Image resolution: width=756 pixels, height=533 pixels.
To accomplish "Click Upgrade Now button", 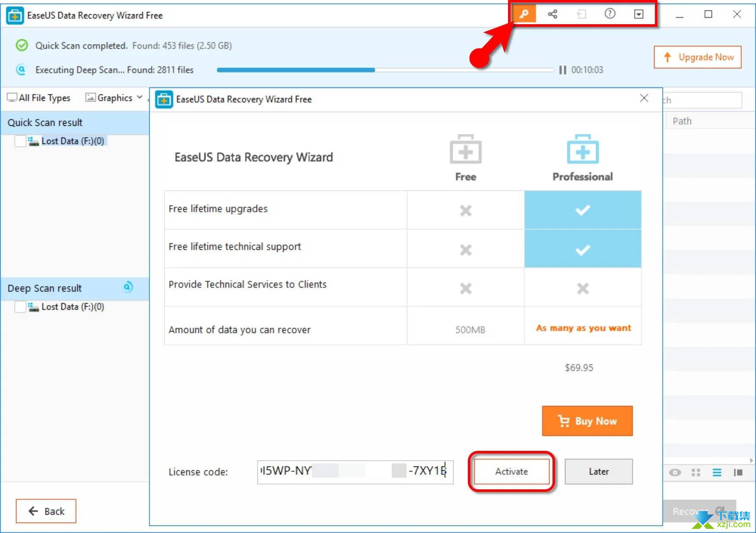I will pos(698,57).
